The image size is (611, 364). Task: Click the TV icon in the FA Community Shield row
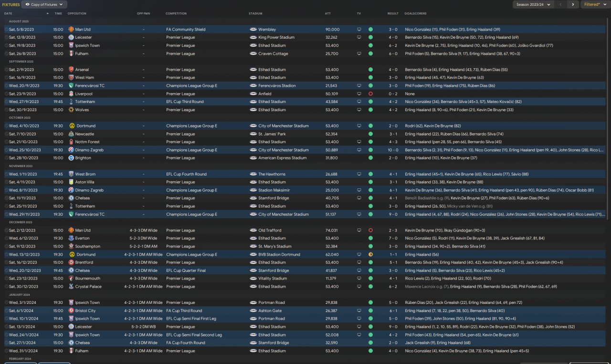[x=359, y=30]
